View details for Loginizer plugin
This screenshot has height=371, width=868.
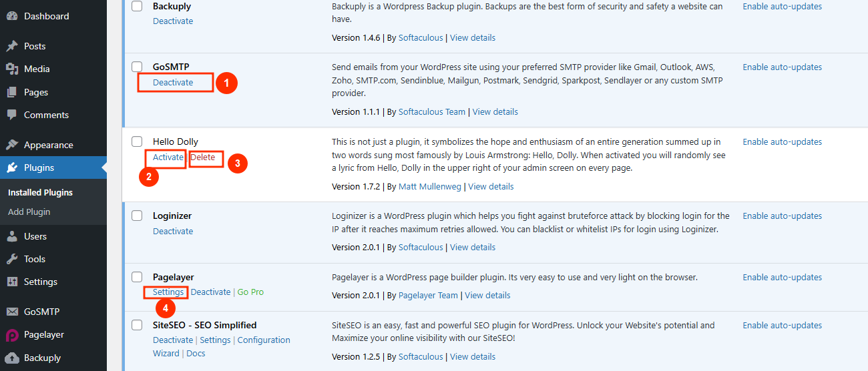[473, 248]
